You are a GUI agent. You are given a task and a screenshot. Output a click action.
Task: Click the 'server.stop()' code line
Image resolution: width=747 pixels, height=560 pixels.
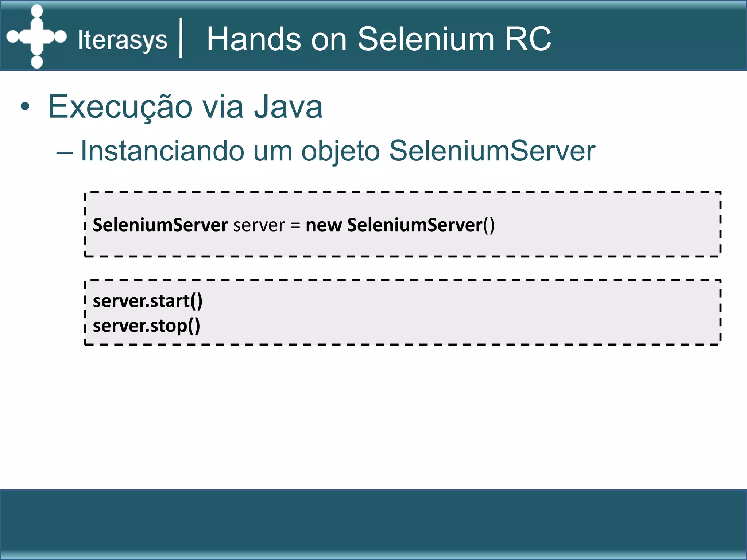[x=146, y=326]
